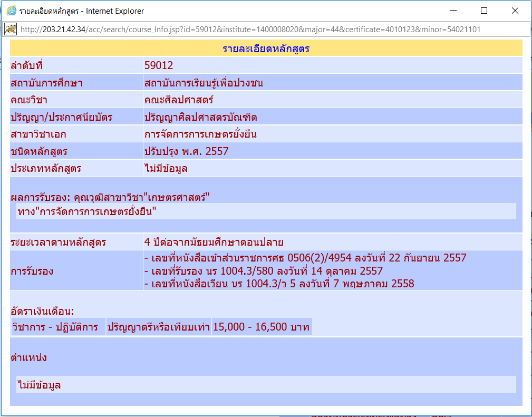Click the สาขาวิชาเอก major value cell
Viewport: 532px width, 417px height.
point(200,134)
